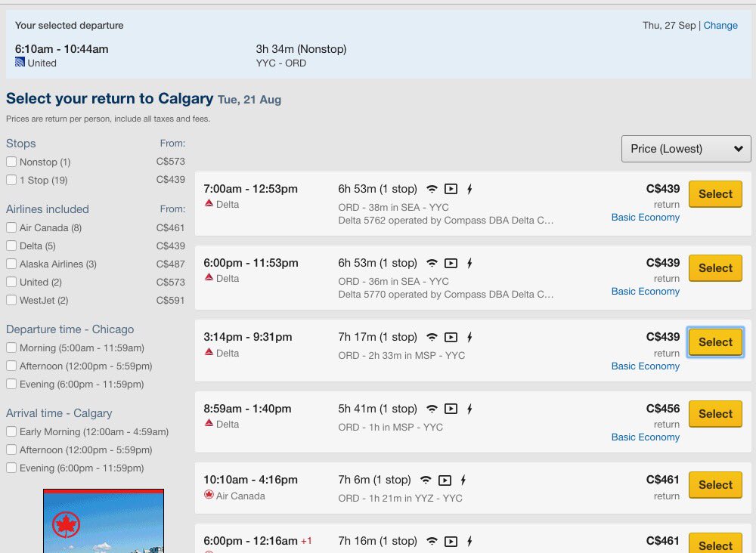This screenshot has width=756, height=553.
Task: Open Basic Economy details for 7:00am flight
Action: click(x=645, y=218)
